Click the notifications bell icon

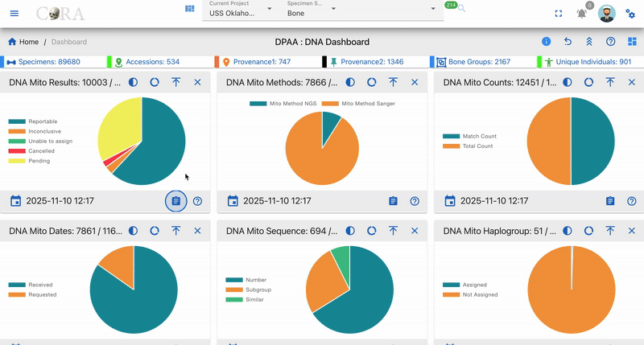pyautogui.click(x=581, y=14)
